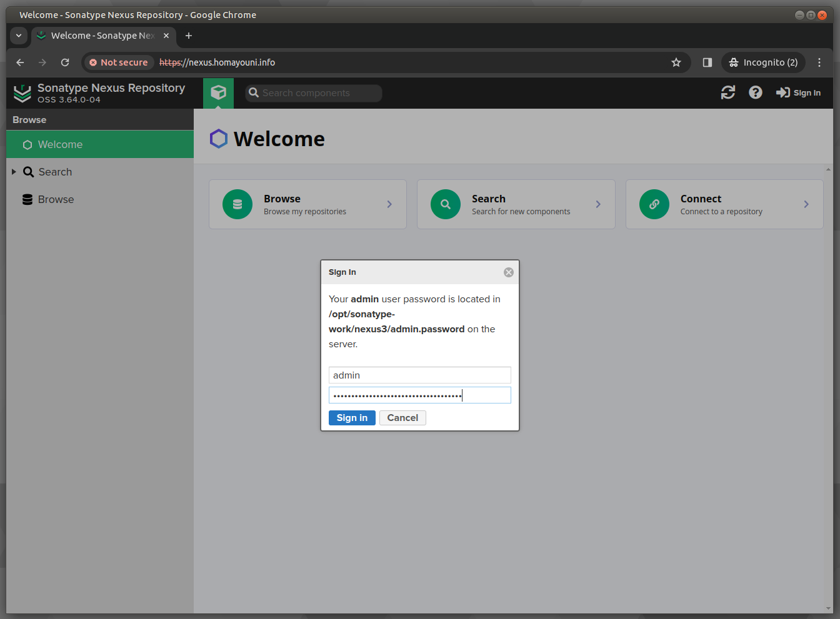Click the Search for new components card

tap(516, 204)
